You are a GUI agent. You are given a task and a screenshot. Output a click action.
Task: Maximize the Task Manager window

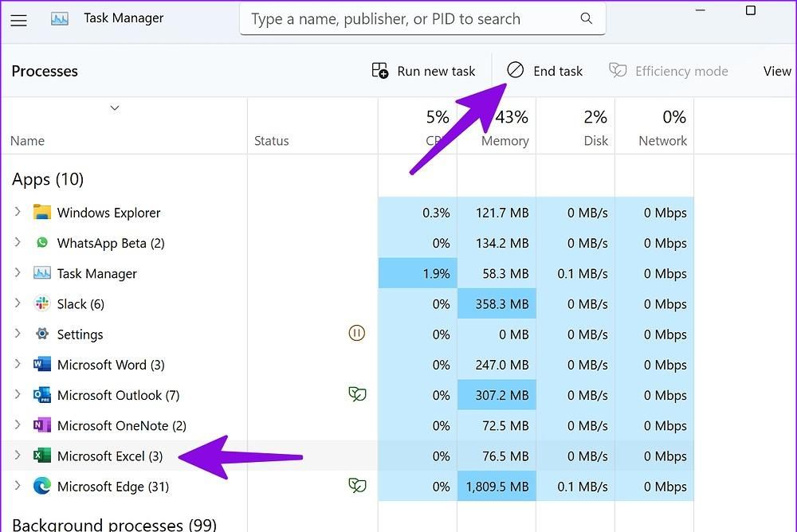tap(751, 10)
